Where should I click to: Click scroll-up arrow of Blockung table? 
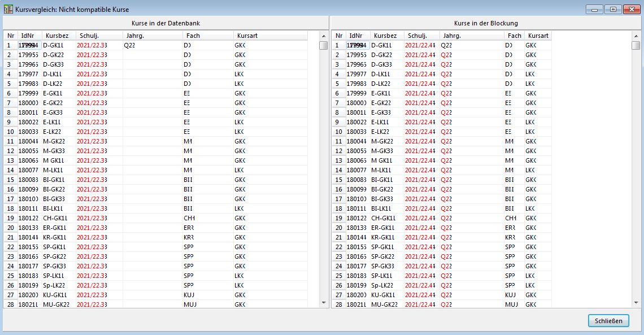click(x=636, y=36)
